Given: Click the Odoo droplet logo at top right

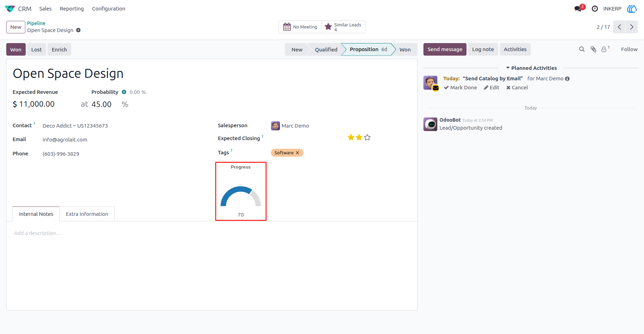Looking at the screenshot, I should [x=631, y=9].
